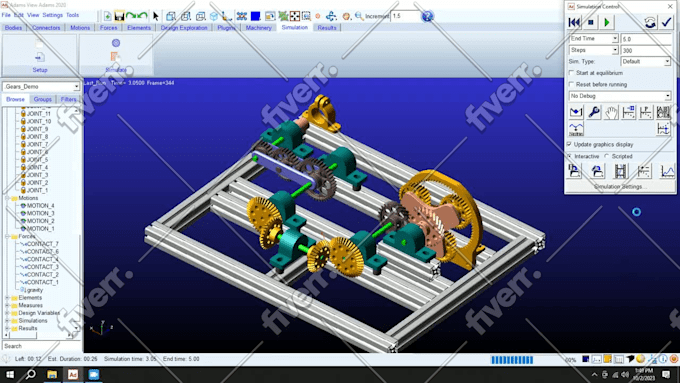Viewport: 680px width, 383px height.
Task: Select the Scripted radio button
Action: (x=607, y=156)
